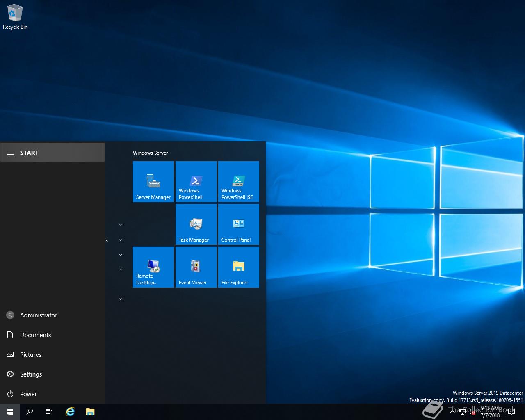
Task: Click the taskbar Search magnifier icon
Action: pyautogui.click(x=30, y=412)
